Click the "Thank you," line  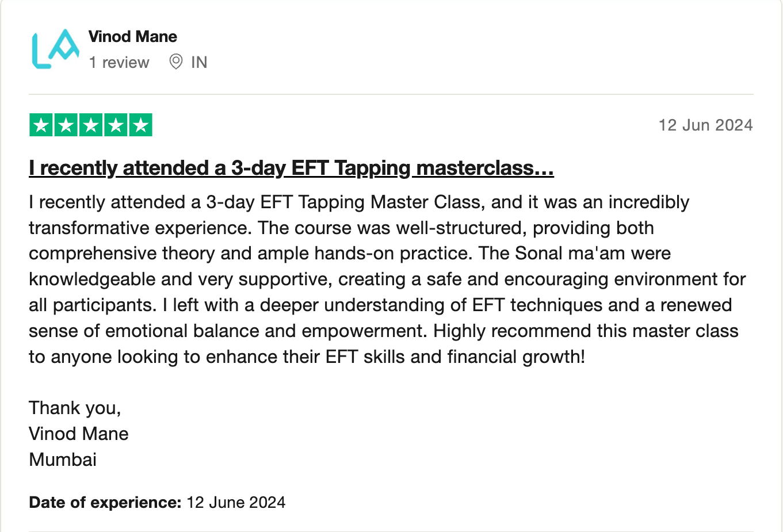pos(75,408)
